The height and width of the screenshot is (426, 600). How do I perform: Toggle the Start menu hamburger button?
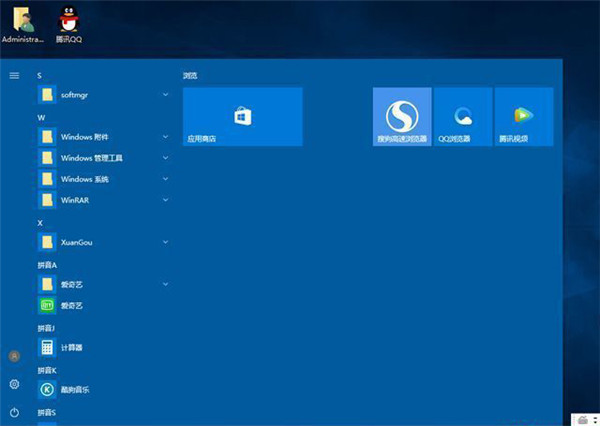14,75
